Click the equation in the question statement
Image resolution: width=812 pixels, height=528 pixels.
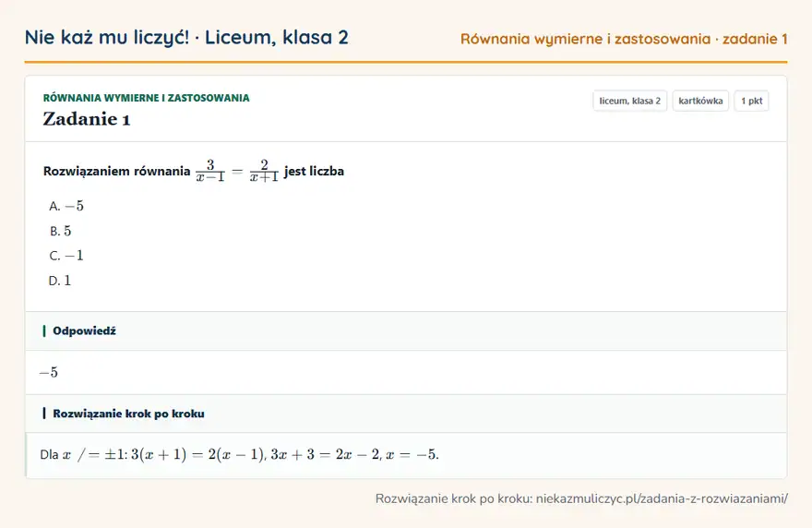[x=237, y=171]
